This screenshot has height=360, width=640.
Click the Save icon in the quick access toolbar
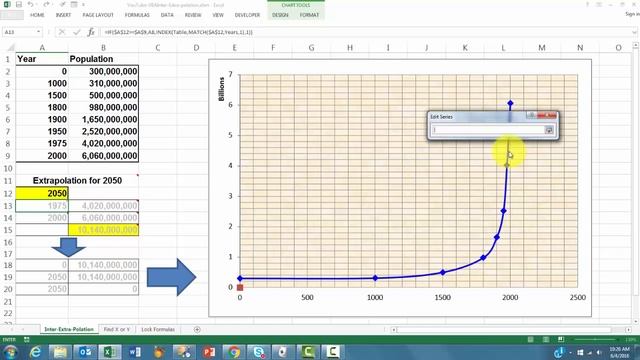(19, 4)
